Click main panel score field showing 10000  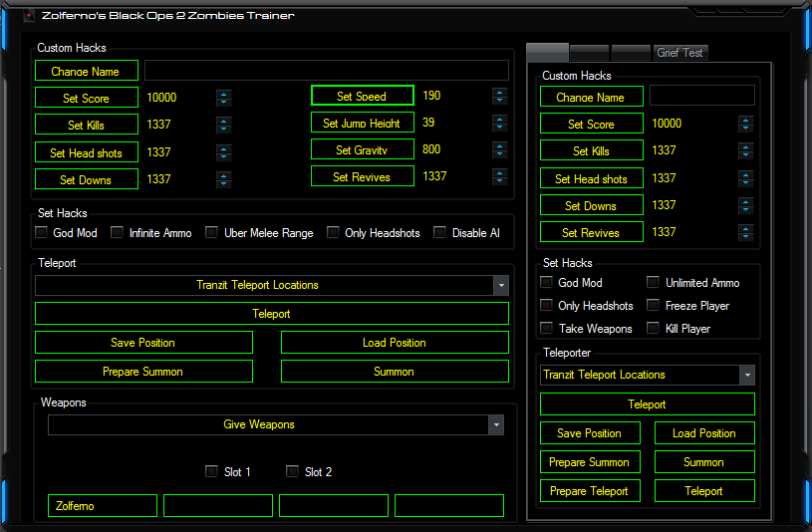(x=180, y=98)
